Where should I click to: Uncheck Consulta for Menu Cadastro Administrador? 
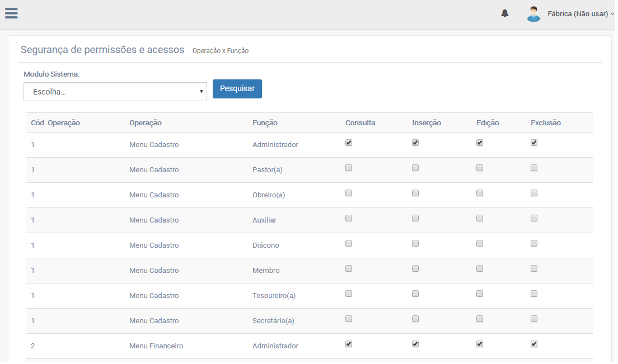click(349, 143)
